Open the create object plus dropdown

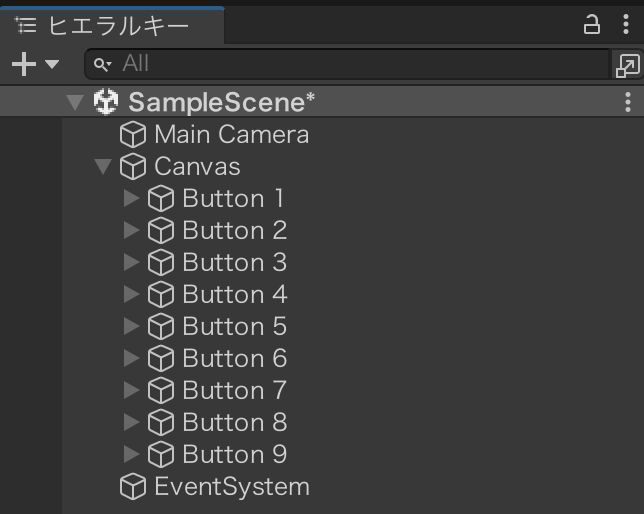[35, 64]
